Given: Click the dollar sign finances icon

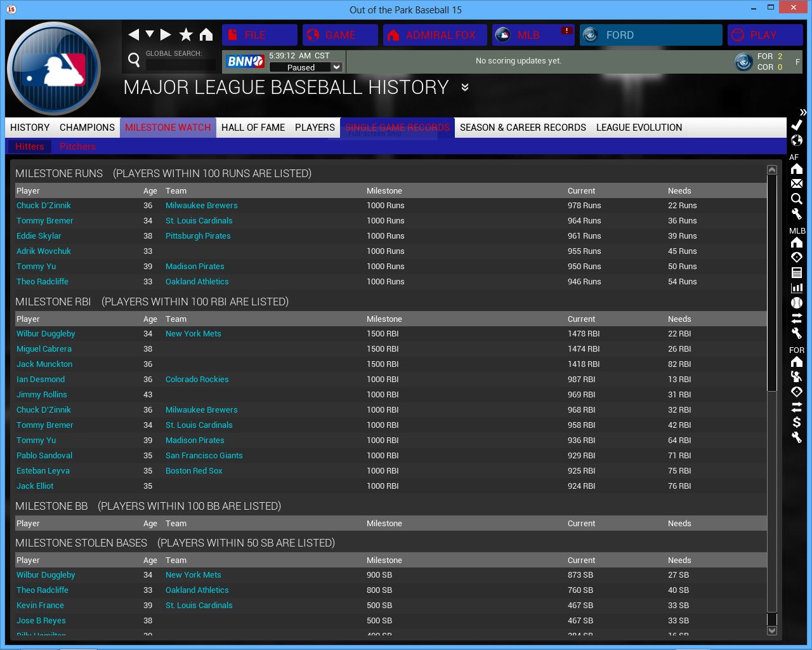Looking at the screenshot, I should [x=797, y=422].
